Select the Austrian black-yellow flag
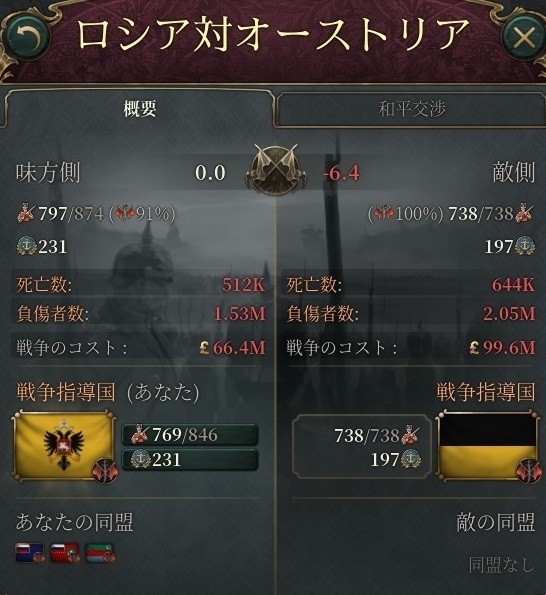Image resolution: width=546 pixels, height=595 pixels. coord(487,445)
